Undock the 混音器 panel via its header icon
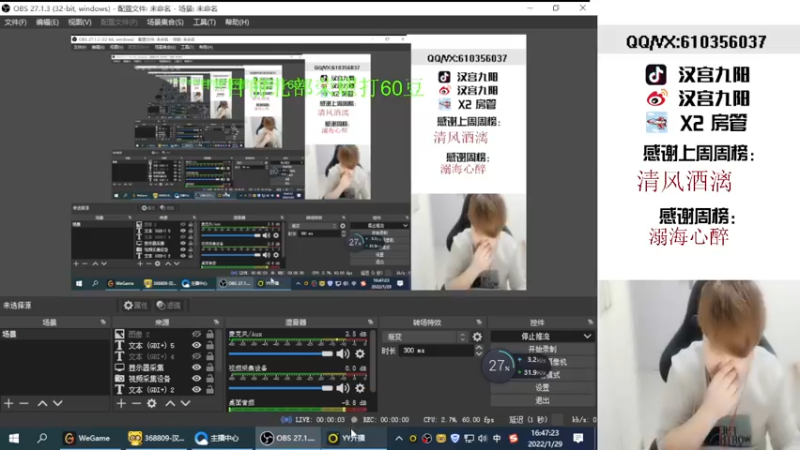The width and height of the screenshot is (800, 450). [370, 322]
